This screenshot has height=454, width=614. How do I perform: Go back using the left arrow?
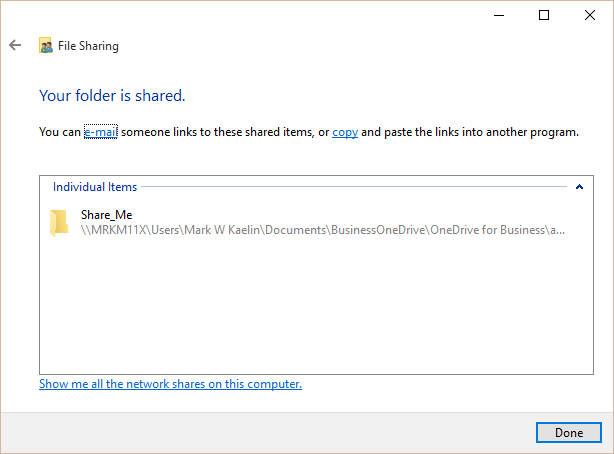coord(15,45)
